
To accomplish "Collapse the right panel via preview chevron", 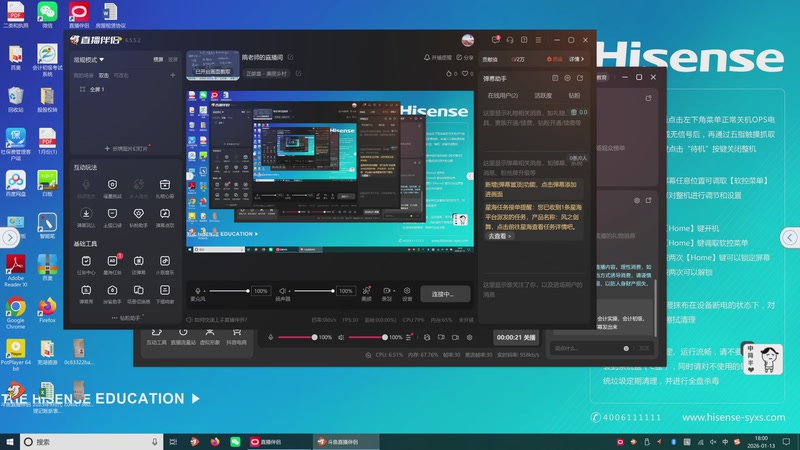I will (x=470, y=176).
